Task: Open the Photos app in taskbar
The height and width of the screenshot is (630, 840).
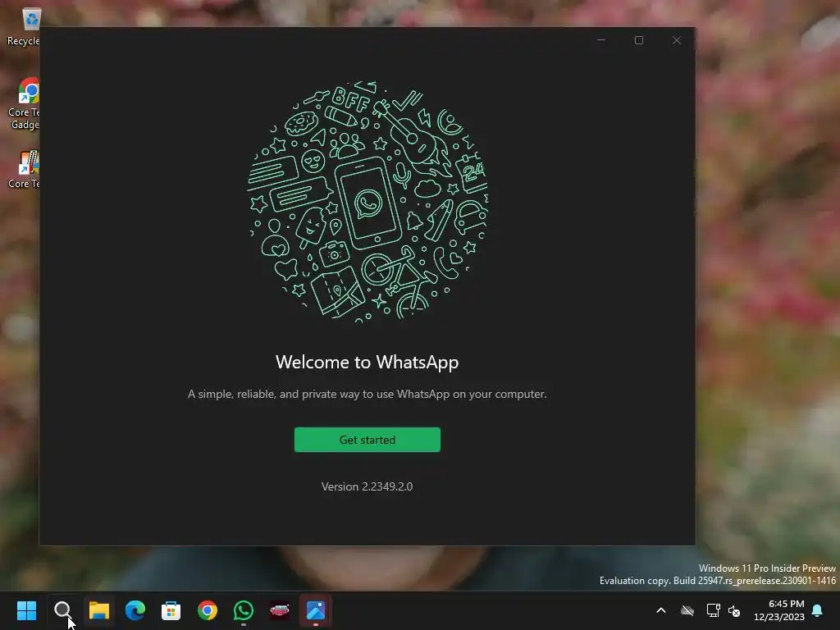Action: click(316, 610)
